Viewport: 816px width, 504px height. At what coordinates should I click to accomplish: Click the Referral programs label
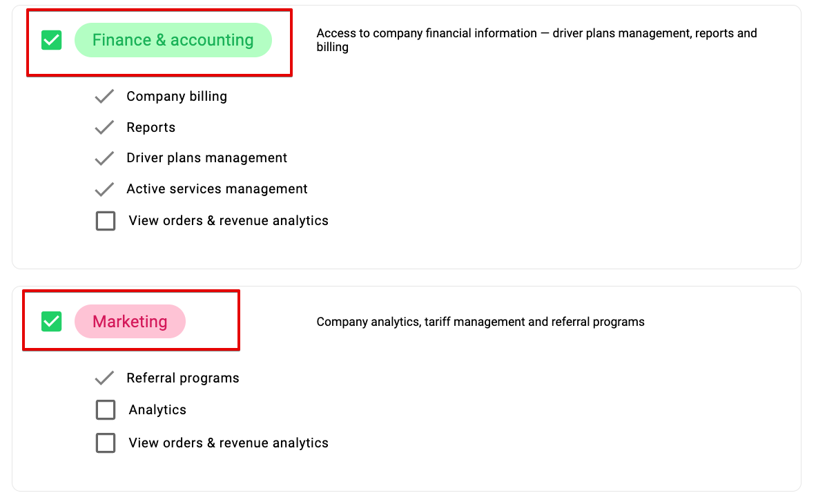(183, 378)
